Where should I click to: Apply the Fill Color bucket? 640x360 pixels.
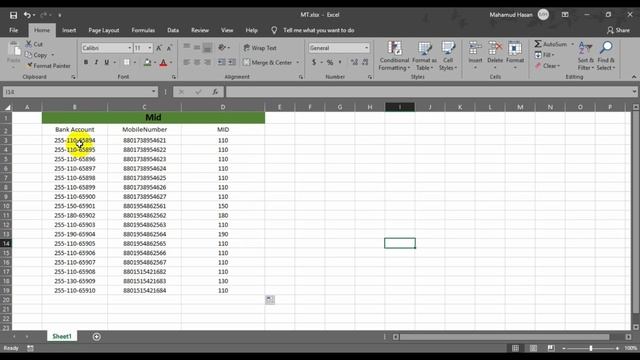tap(147, 62)
